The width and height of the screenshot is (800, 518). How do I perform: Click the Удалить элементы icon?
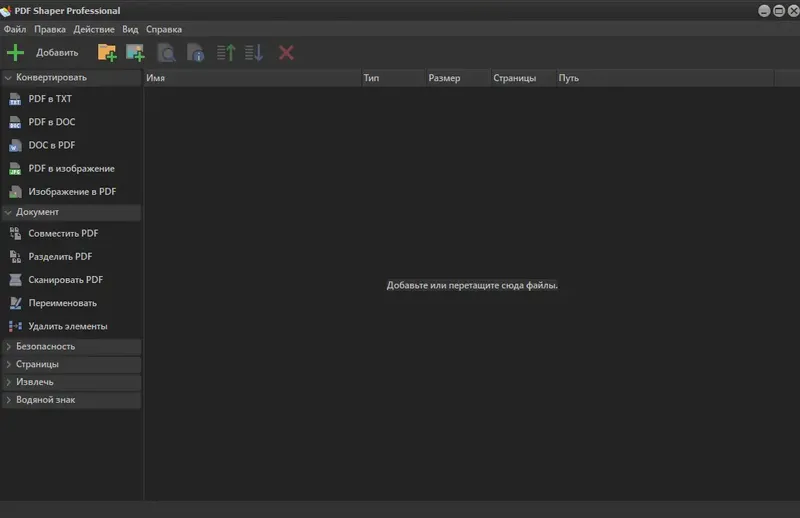[15, 327]
